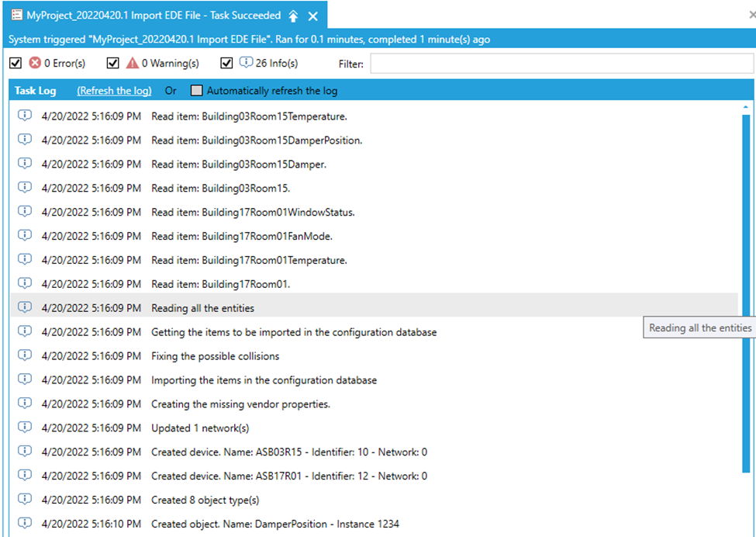Click info icon beside Created 8 object type(s)

24,500
